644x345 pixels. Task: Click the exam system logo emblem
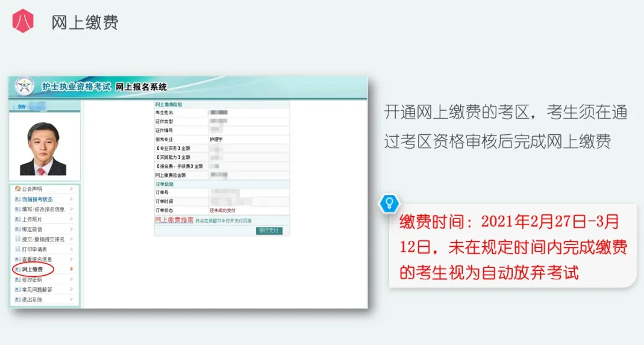point(24,87)
